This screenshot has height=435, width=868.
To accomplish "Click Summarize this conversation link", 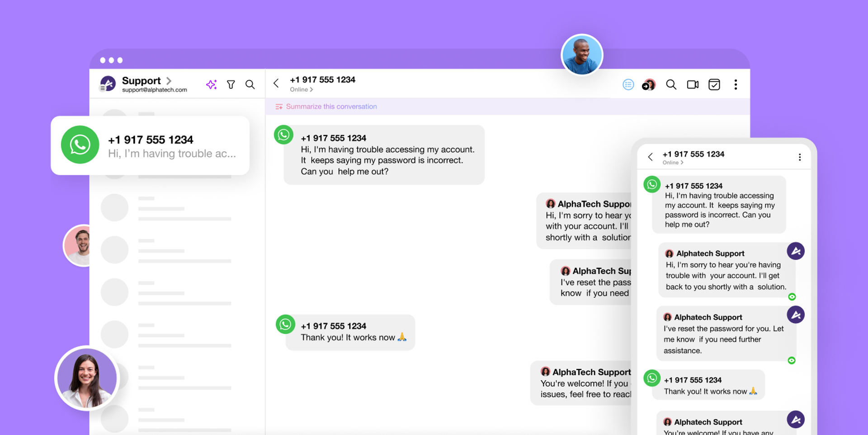I will pyautogui.click(x=331, y=107).
